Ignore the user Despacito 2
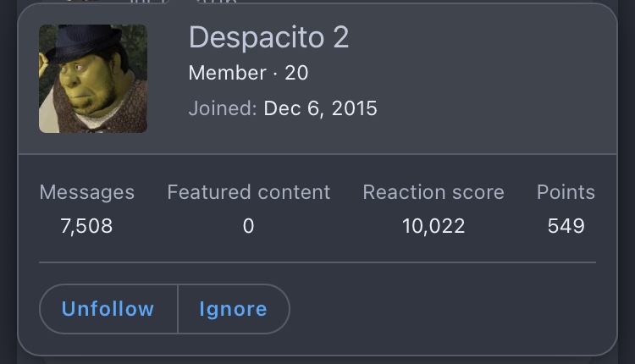The height and width of the screenshot is (364, 635). click(x=234, y=309)
